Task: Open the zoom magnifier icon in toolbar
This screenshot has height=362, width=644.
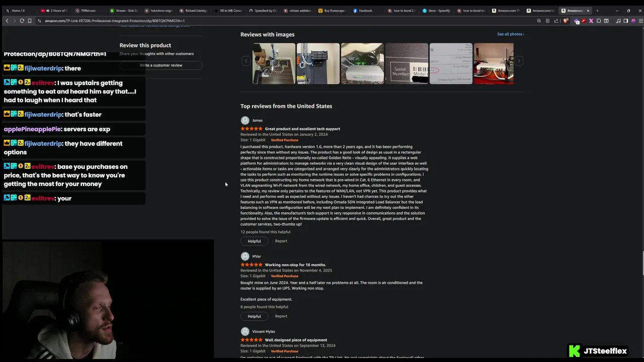Action: pyautogui.click(x=539, y=21)
